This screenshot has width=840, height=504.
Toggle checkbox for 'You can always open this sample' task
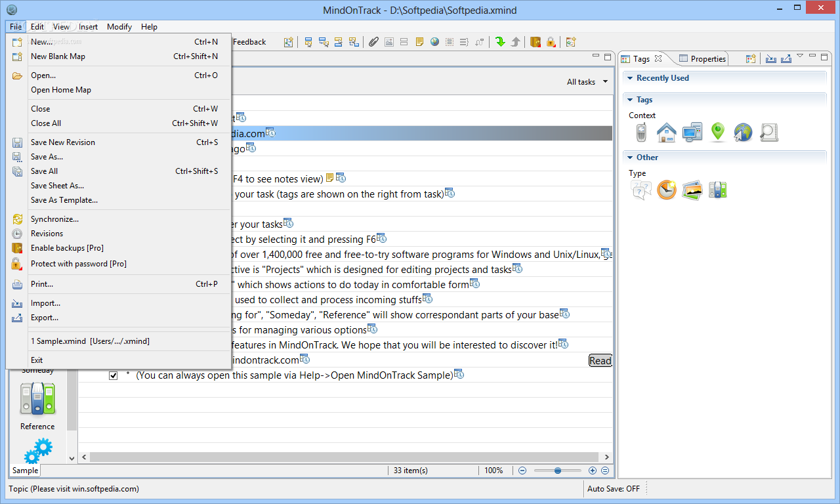click(114, 375)
